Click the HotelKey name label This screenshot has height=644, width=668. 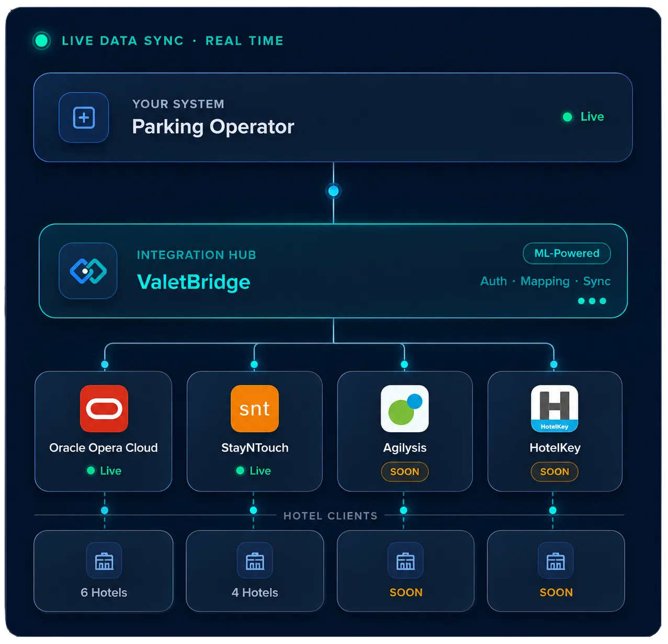pos(555,448)
